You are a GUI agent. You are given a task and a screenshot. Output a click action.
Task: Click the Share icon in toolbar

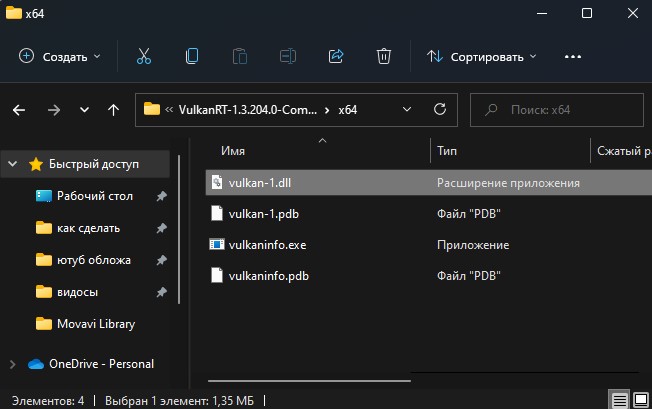tap(336, 56)
